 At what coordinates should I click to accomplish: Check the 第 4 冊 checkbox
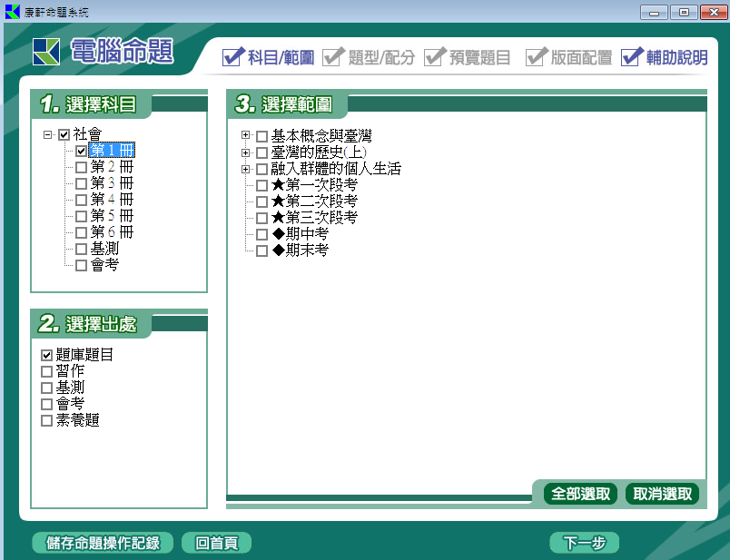click(x=81, y=200)
